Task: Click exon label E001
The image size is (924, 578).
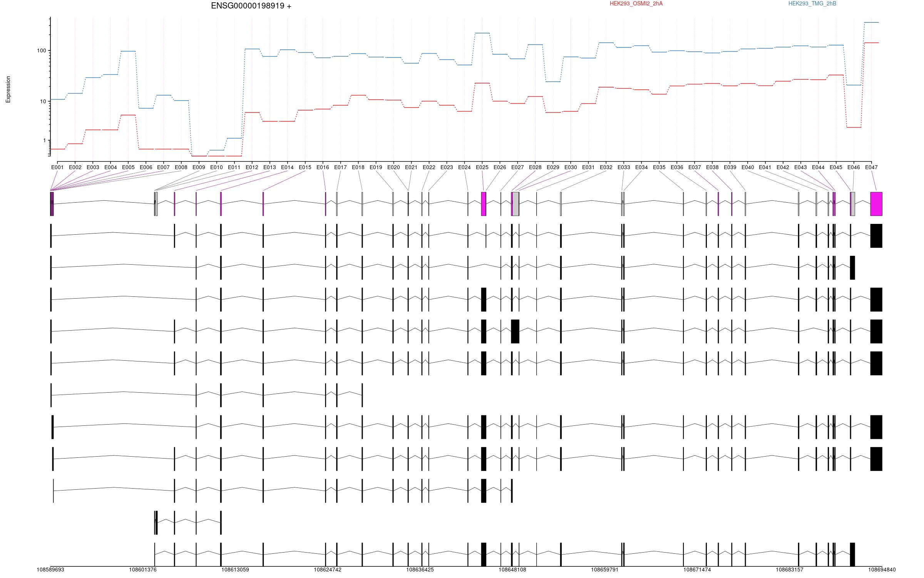Action: tap(57, 167)
